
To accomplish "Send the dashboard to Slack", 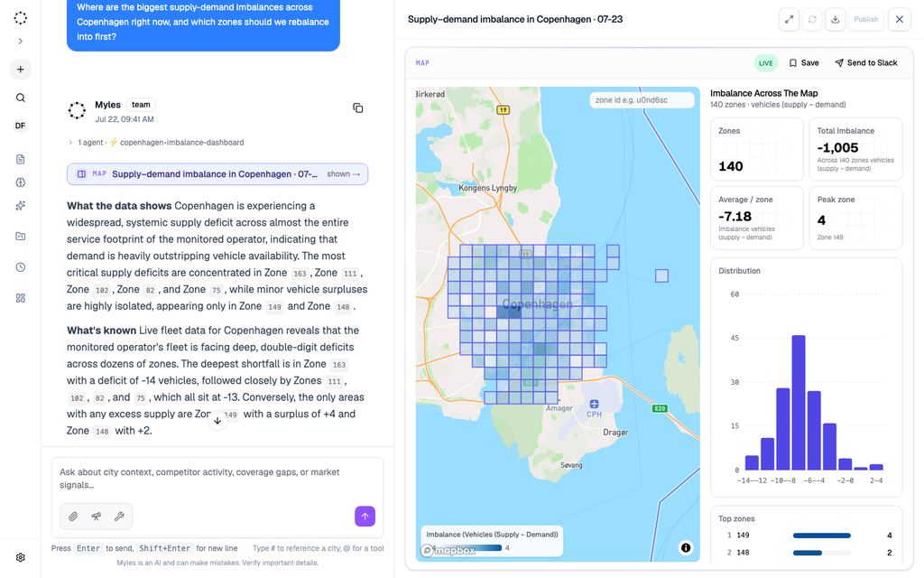I will tap(865, 63).
